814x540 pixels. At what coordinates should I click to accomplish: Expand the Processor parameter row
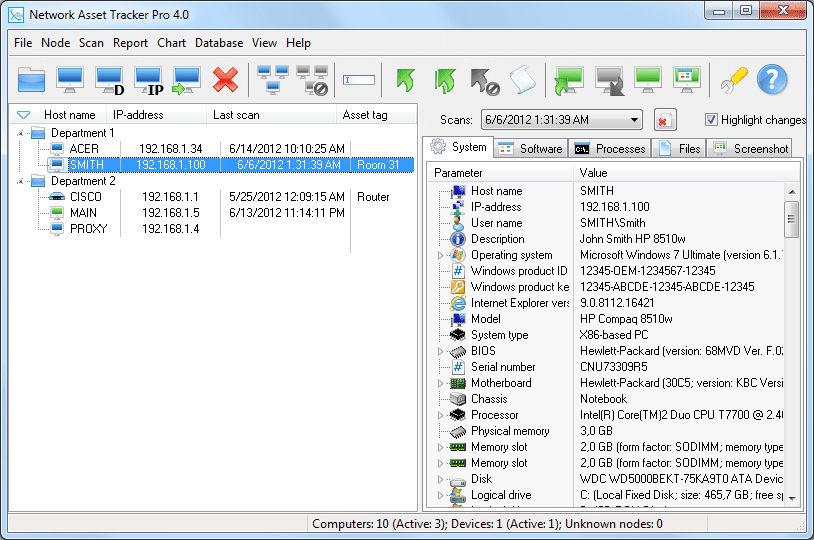(x=440, y=415)
